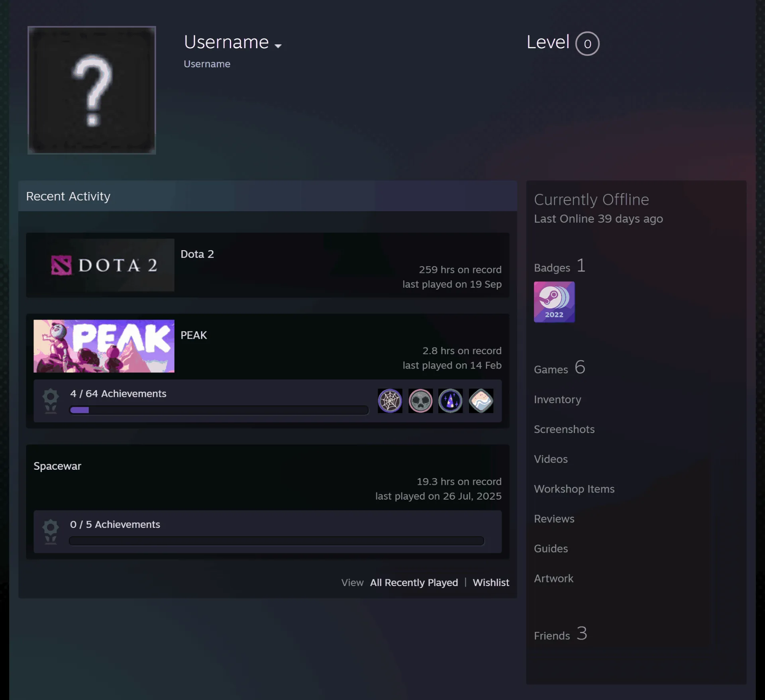Open the PEAK game title link
The height and width of the screenshot is (700, 765).
pyautogui.click(x=194, y=335)
